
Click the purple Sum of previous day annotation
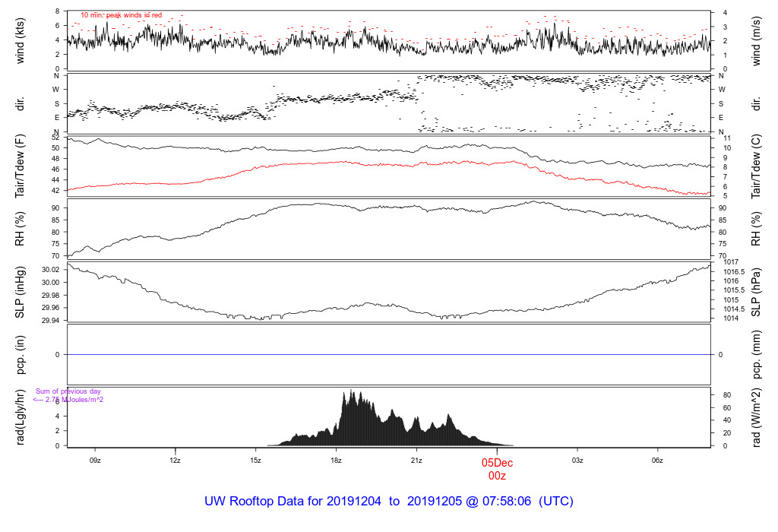point(68,395)
